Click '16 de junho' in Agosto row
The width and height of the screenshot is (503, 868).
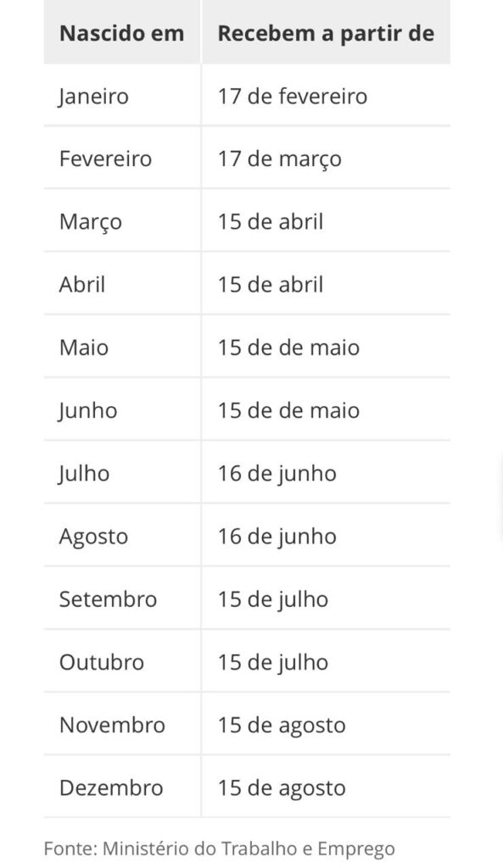(326, 536)
